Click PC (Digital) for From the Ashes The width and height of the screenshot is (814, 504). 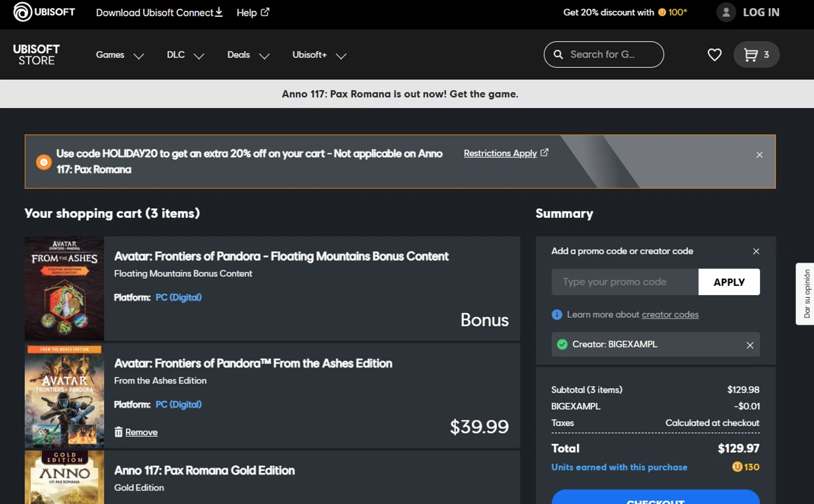[179, 404]
